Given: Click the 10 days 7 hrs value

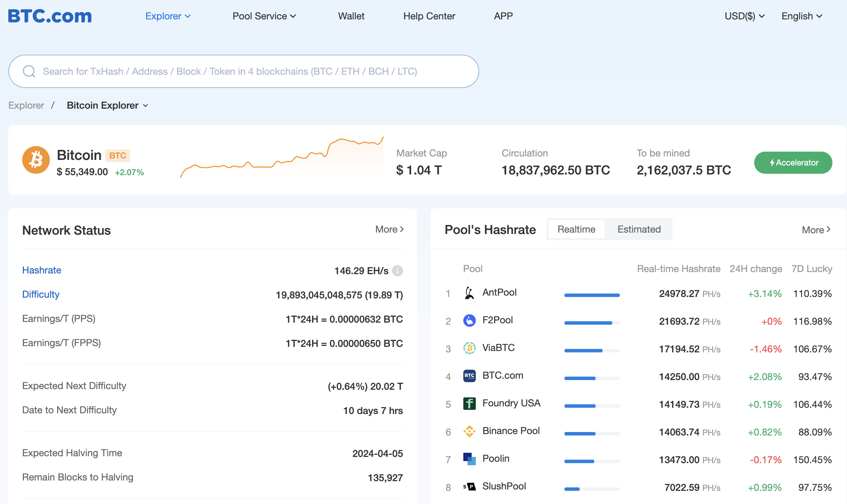Looking at the screenshot, I should [373, 411].
